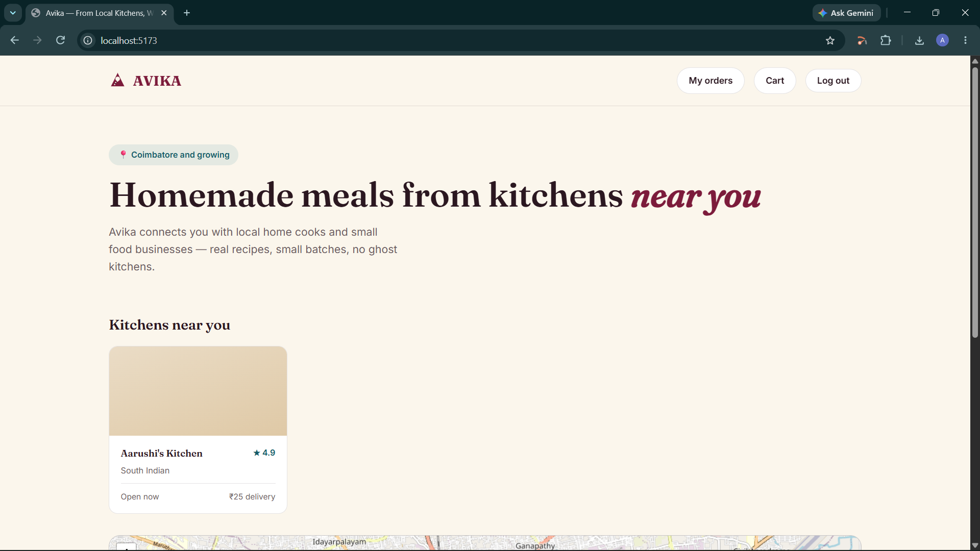Image resolution: width=980 pixels, height=551 pixels.
Task: Select the Avika browser tab
Action: [100, 13]
